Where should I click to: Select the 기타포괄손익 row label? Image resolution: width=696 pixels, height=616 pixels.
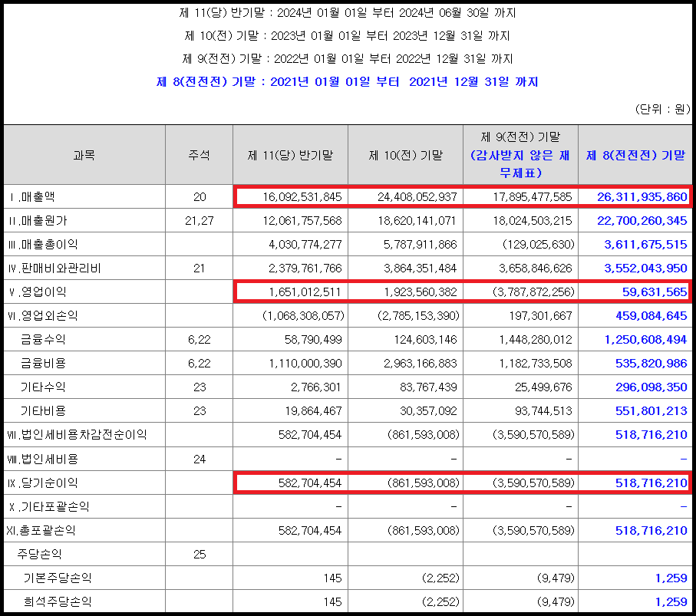[48, 506]
